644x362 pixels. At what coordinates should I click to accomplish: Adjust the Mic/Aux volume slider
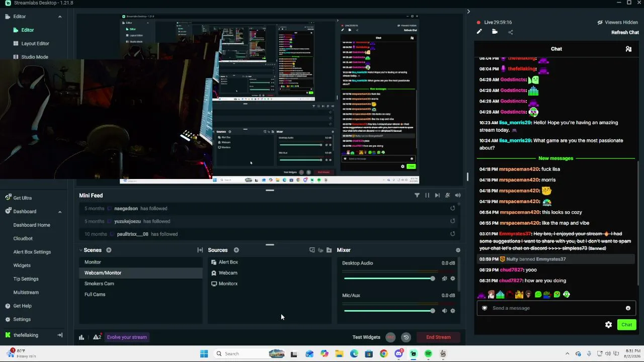(x=389, y=311)
